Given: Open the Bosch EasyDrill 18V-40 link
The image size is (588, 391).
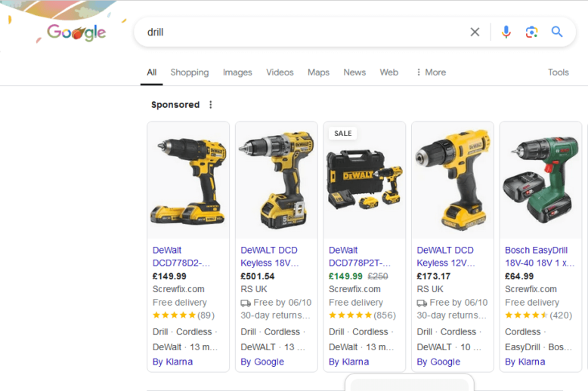Looking at the screenshot, I should click(539, 257).
